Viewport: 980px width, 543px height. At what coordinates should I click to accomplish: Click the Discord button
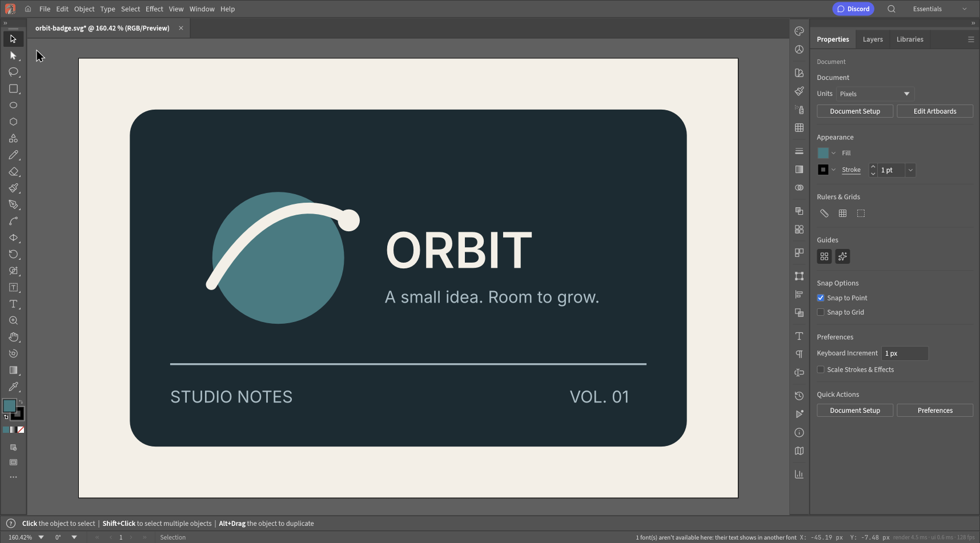pos(853,9)
